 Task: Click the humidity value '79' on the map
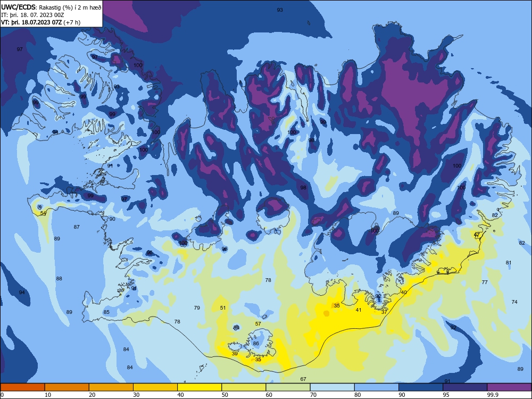pyautogui.click(x=197, y=307)
